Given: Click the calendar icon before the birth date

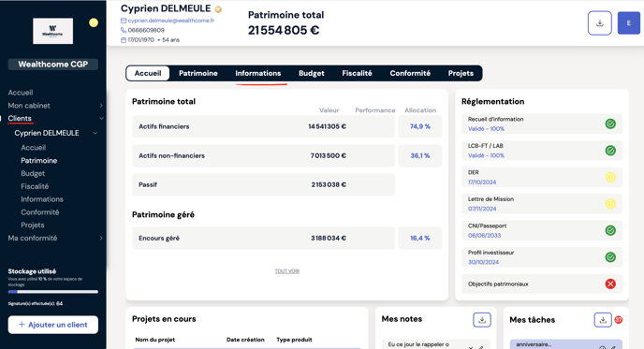Looking at the screenshot, I should pos(124,40).
